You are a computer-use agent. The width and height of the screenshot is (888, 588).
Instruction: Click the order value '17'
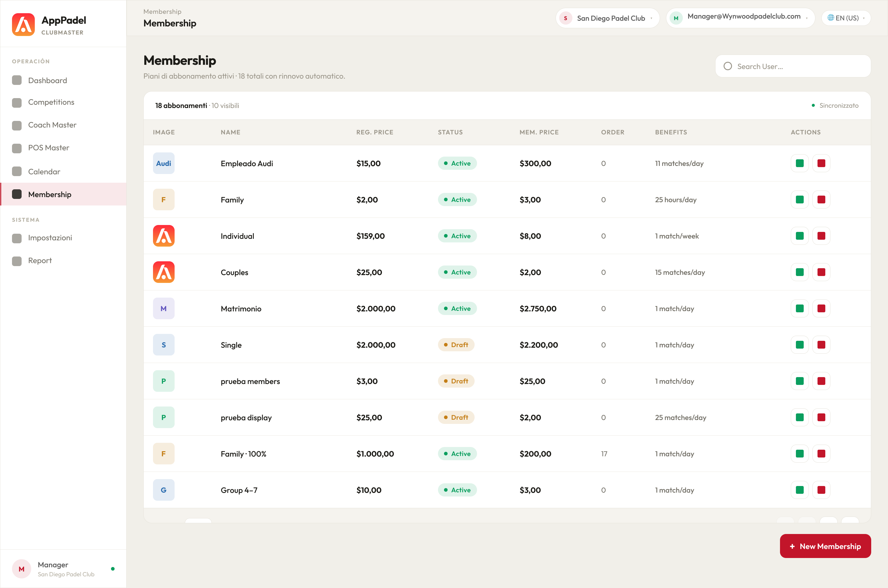point(604,454)
